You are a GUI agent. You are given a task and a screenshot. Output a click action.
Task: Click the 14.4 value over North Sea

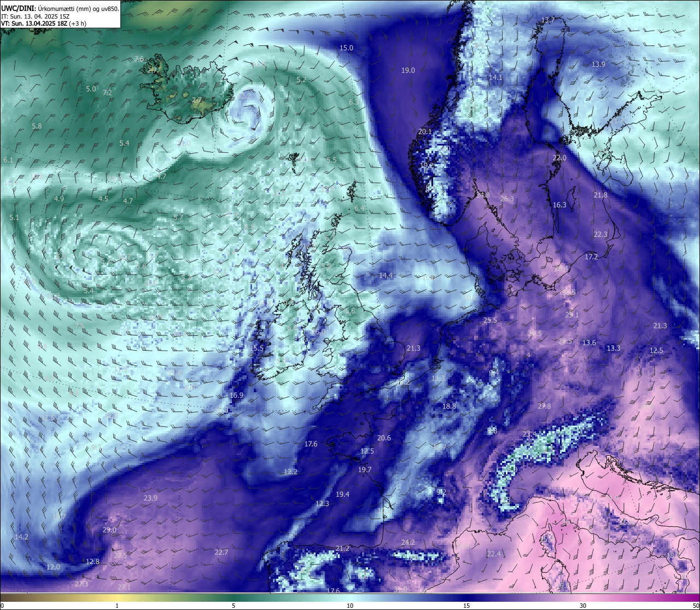386,276
